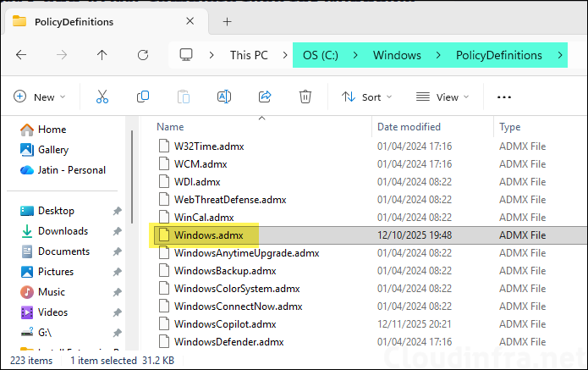Screen dimensions: 588x370
Task: Open Desktop in quick access
Action: pyautogui.click(x=47, y=211)
